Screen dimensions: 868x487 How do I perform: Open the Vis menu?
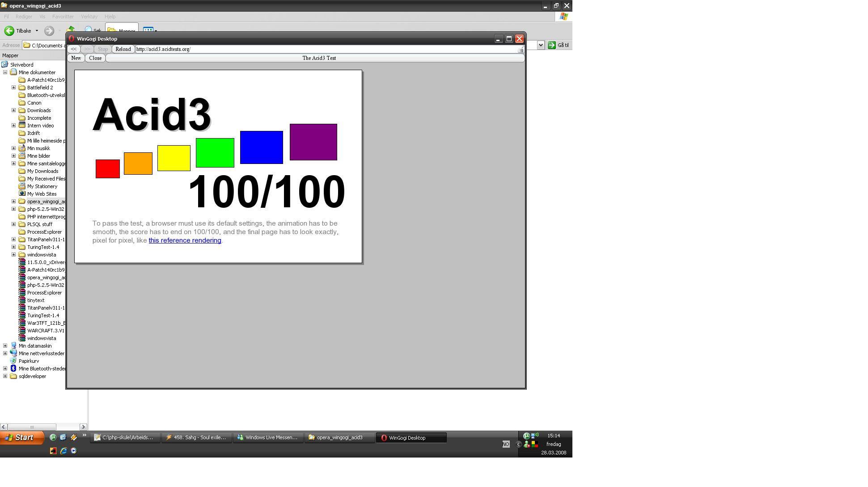click(x=42, y=17)
